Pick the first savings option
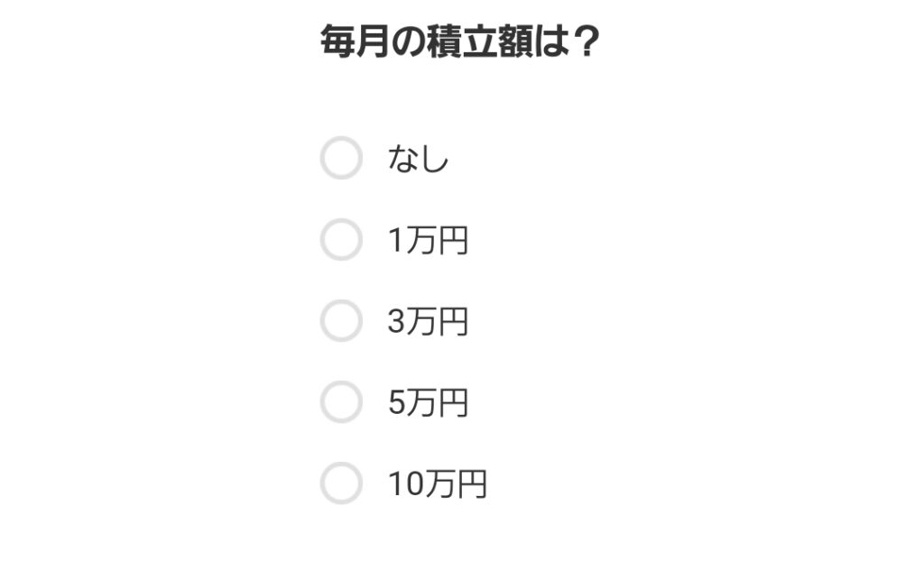924x561 pixels. 341,160
